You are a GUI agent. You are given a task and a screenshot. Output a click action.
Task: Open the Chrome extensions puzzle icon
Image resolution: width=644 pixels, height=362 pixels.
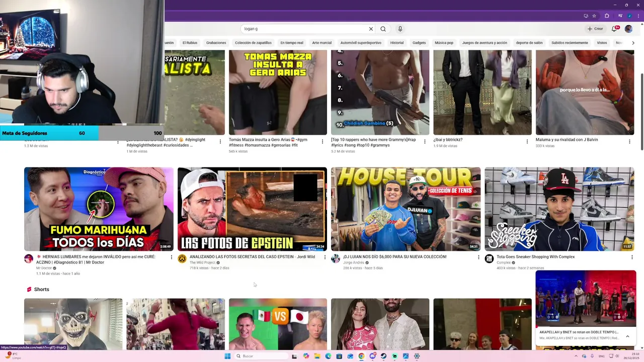(607, 16)
